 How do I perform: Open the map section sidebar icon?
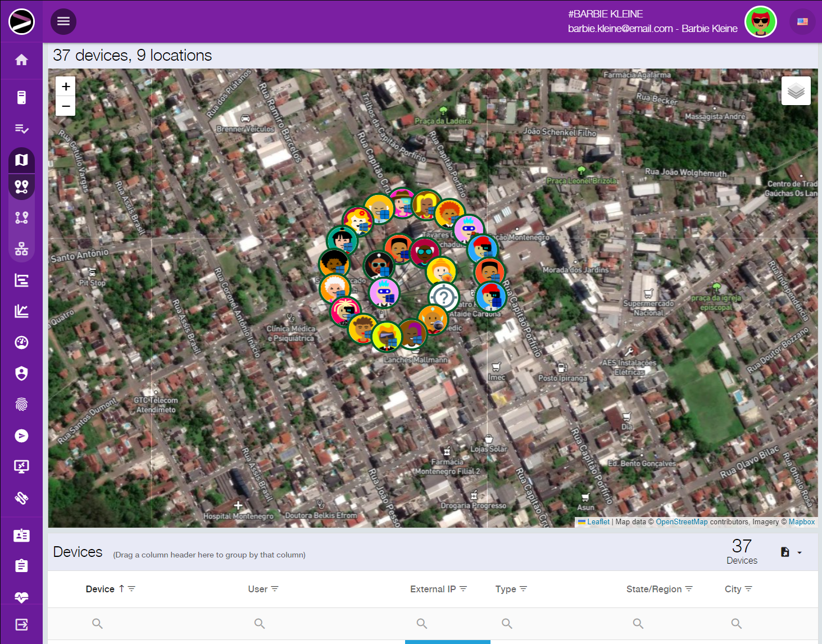point(21,160)
